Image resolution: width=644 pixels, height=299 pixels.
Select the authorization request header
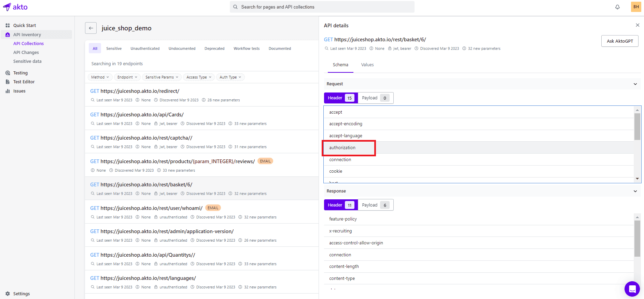click(479, 147)
